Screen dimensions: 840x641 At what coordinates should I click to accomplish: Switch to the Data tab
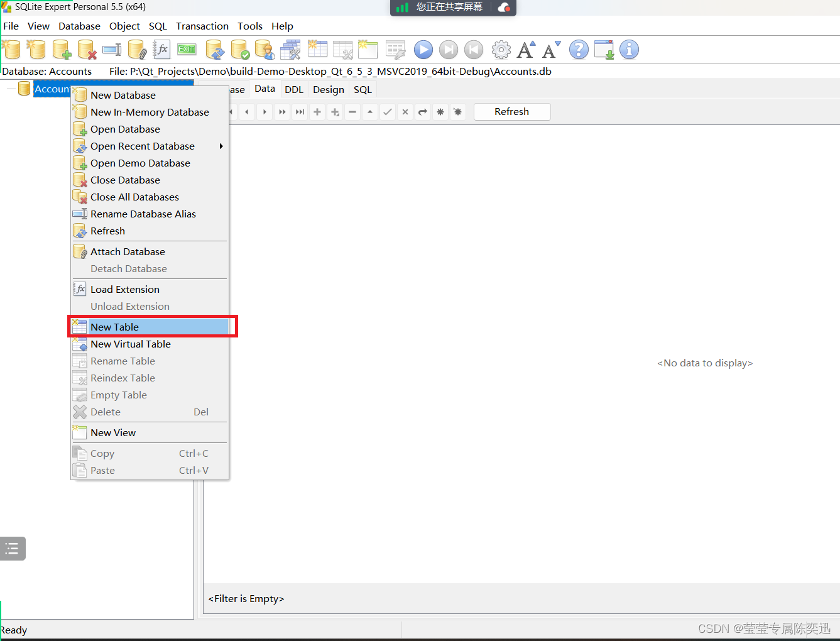[x=265, y=89]
